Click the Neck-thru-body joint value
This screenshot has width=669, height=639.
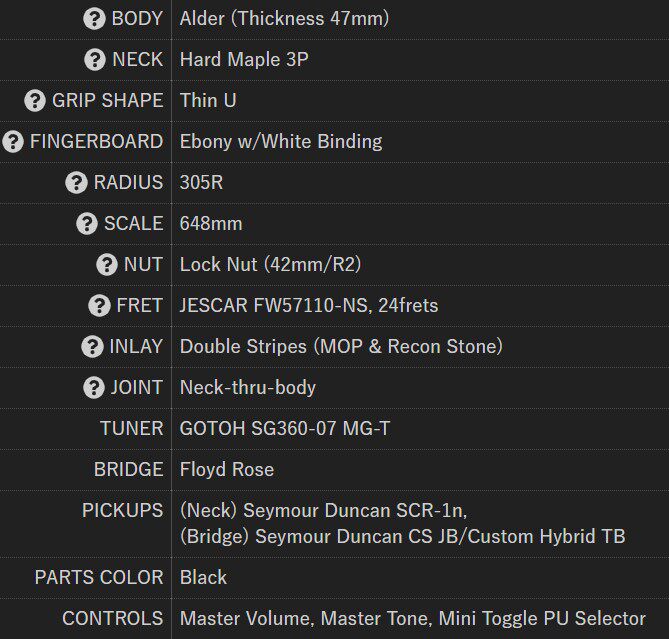point(248,388)
